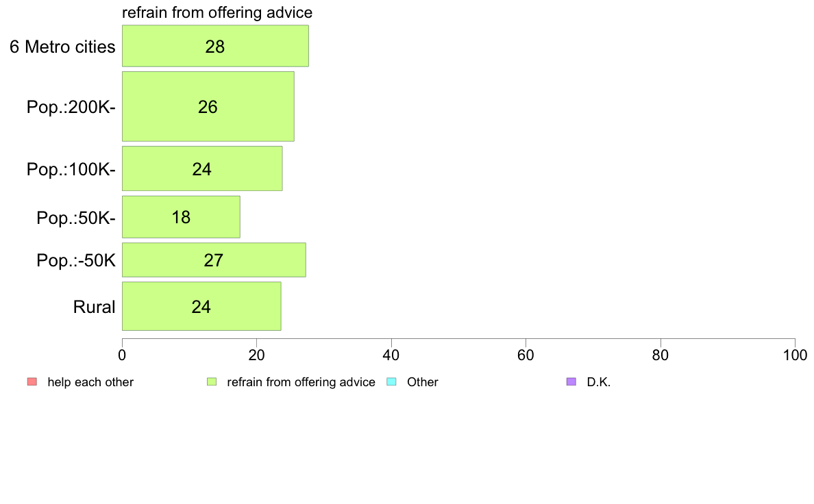Click the red 'help each other' legend swatch
814x504 pixels.
coord(32,381)
